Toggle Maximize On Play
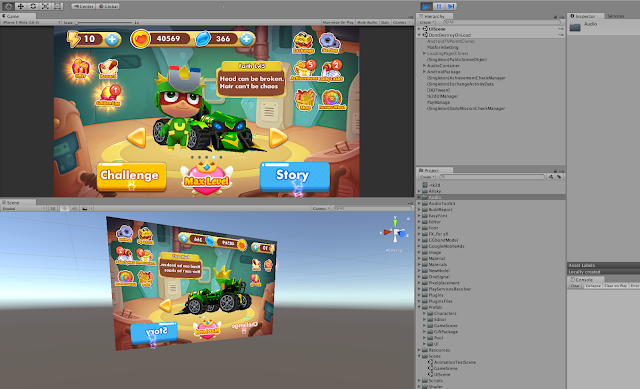This screenshot has width=640, height=389. (338, 22)
